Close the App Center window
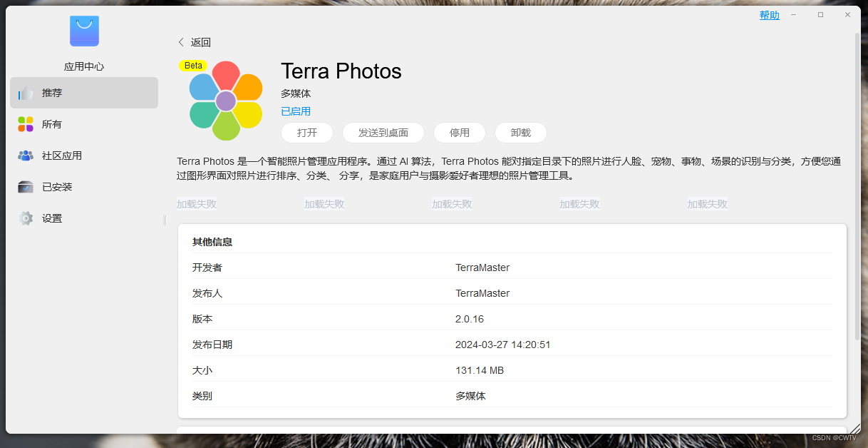The width and height of the screenshot is (868, 448). (x=847, y=14)
